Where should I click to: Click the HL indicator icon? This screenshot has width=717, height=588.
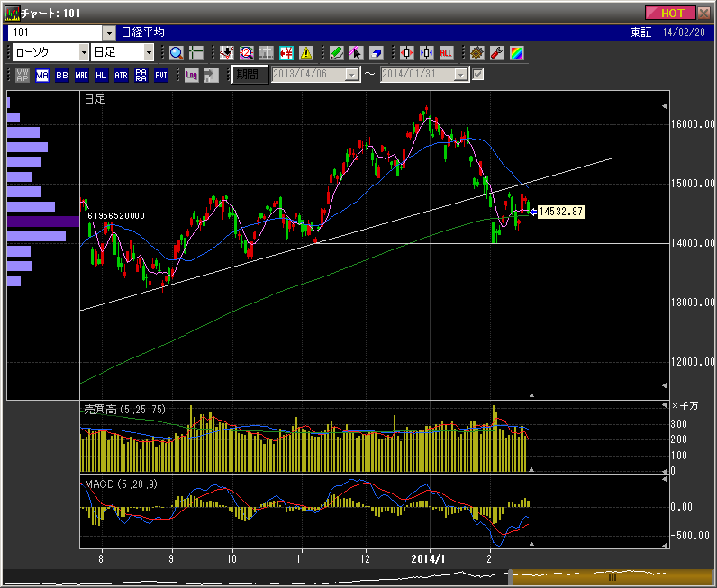(101, 76)
